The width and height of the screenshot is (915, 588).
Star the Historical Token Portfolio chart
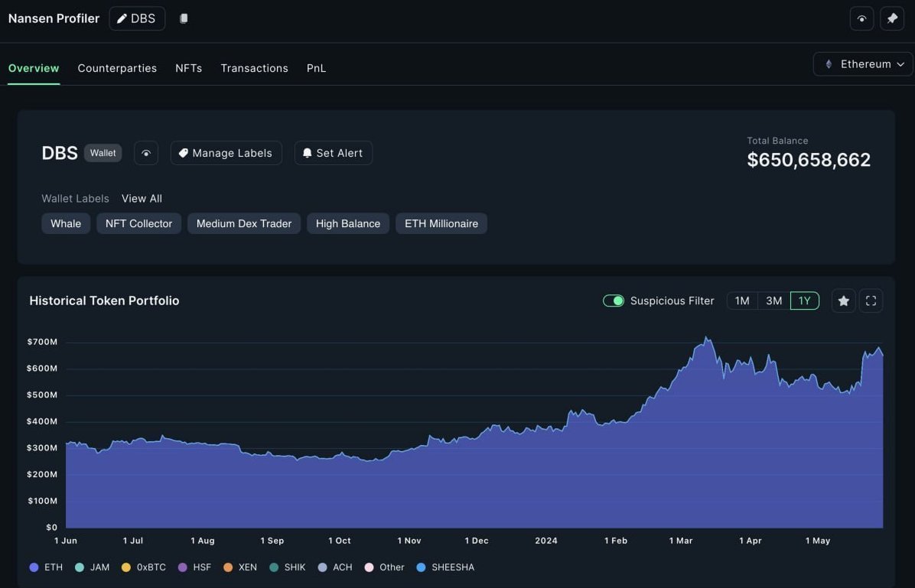[x=843, y=300]
